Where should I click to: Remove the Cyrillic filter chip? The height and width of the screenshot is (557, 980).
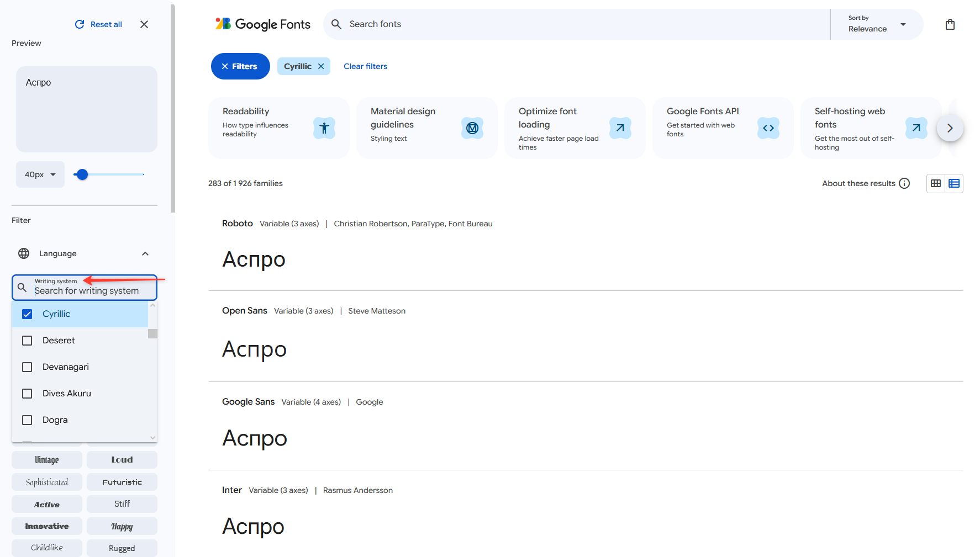321,66
